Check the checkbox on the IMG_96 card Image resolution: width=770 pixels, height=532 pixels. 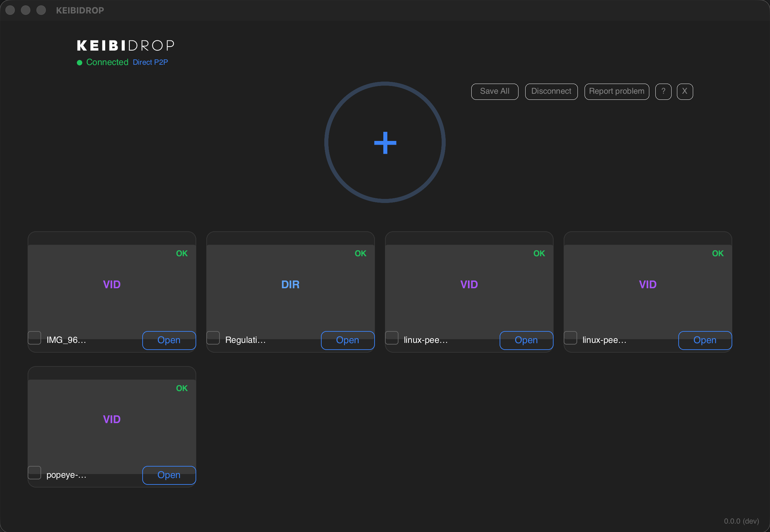(x=35, y=338)
